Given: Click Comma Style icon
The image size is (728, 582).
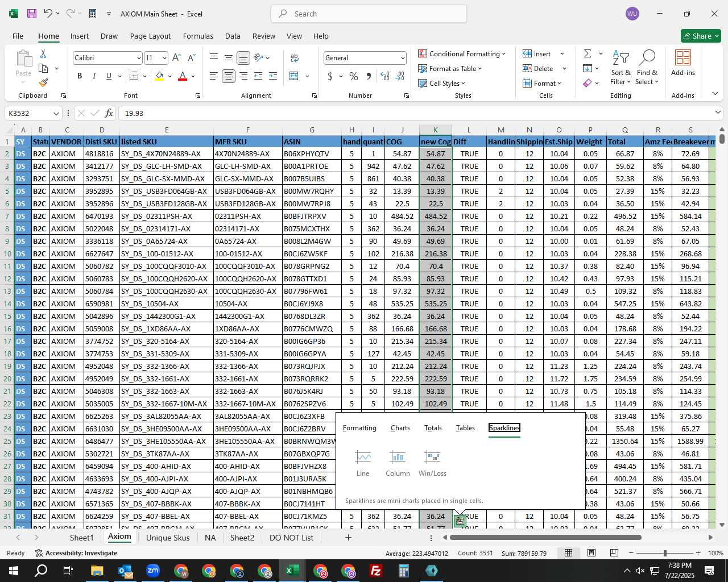Looking at the screenshot, I should point(369,76).
